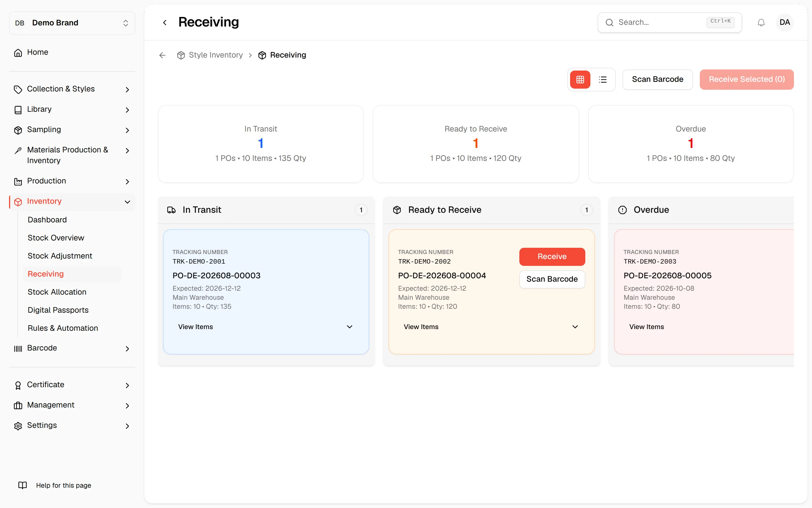Focus the Search field
The image size is (812, 508).
pos(669,23)
